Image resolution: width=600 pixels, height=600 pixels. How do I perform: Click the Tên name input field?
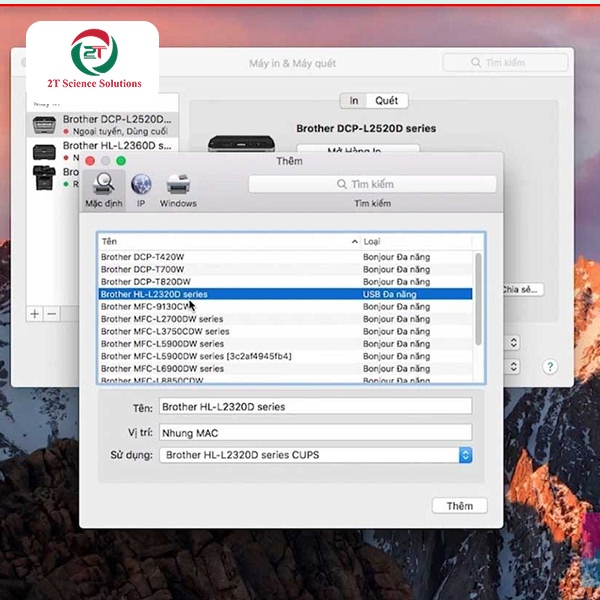(x=315, y=407)
